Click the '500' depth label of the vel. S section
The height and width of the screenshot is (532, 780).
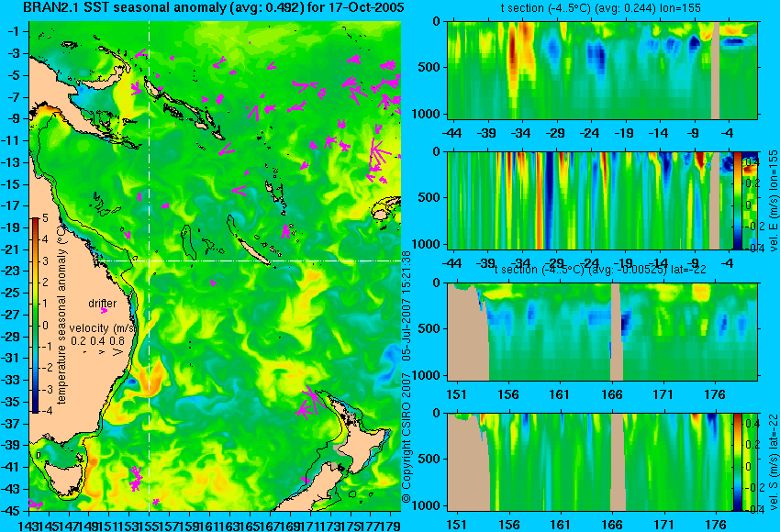pyautogui.click(x=430, y=459)
